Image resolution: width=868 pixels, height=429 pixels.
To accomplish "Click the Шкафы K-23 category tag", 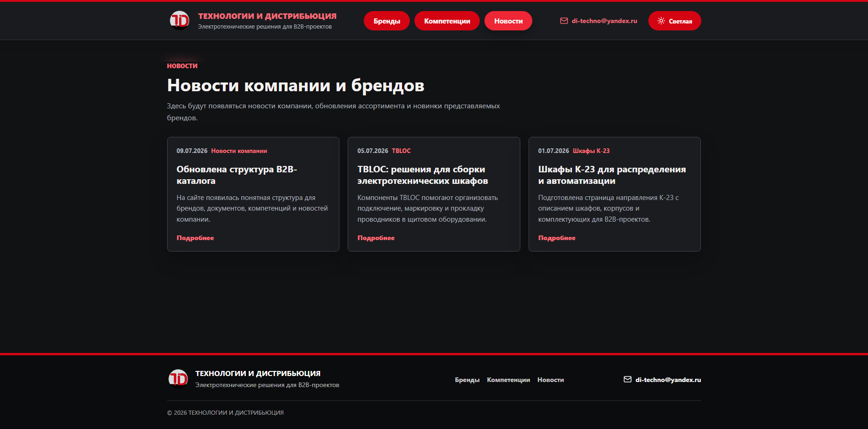I will tap(591, 151).
